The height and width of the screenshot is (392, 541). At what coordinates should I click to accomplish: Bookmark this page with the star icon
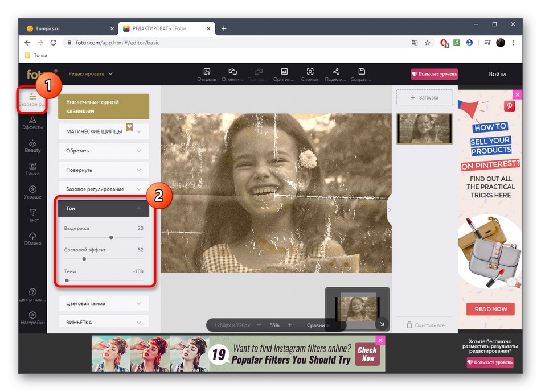click(x=428, y=43)
